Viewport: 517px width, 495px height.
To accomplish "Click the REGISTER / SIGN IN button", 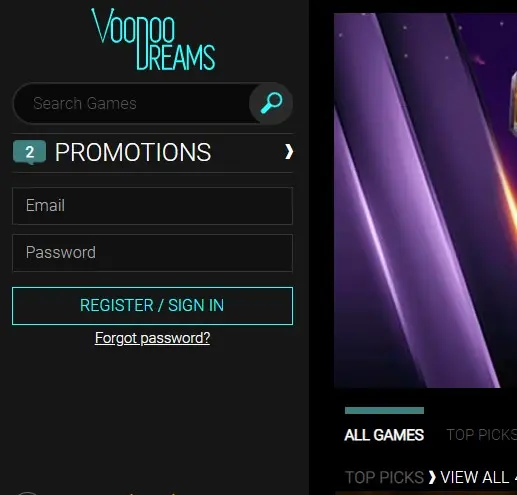I will click(152, 306).
